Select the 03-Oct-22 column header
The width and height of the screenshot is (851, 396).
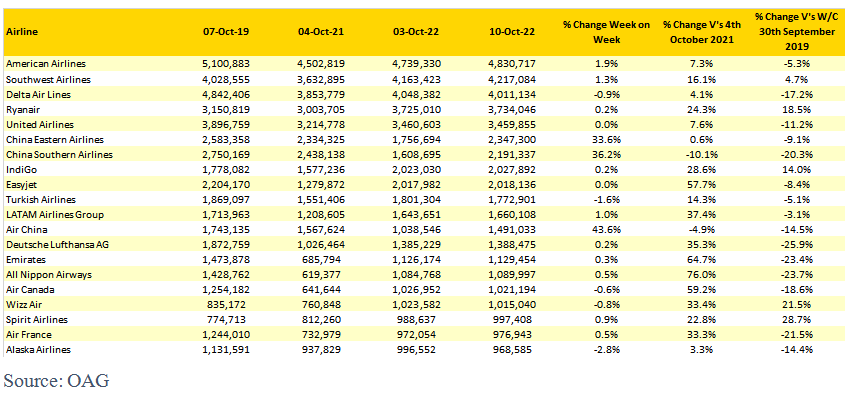pyautogui.click(x=417, y=32)
